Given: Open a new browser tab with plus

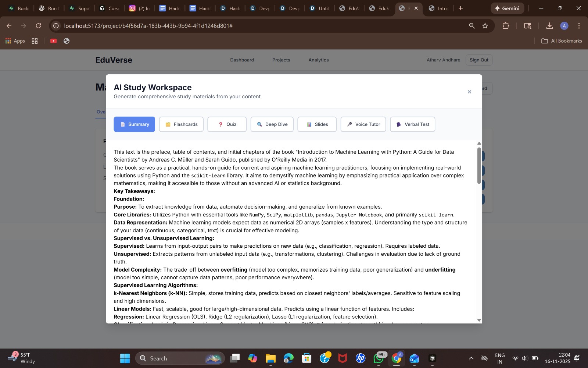Looking at the screenshot, I should [460, 8].
